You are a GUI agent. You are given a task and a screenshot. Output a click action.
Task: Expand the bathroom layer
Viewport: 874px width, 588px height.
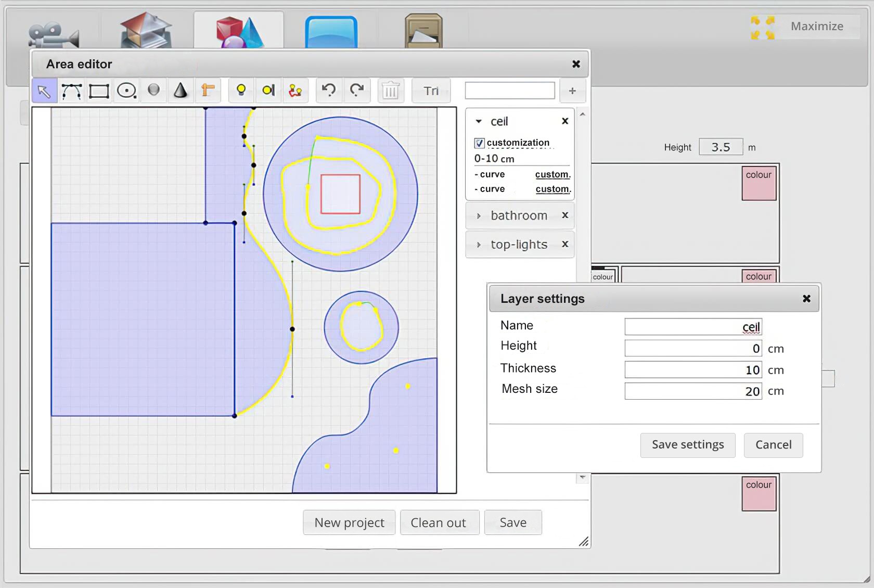pyautogui.click(x=479, y=216)
